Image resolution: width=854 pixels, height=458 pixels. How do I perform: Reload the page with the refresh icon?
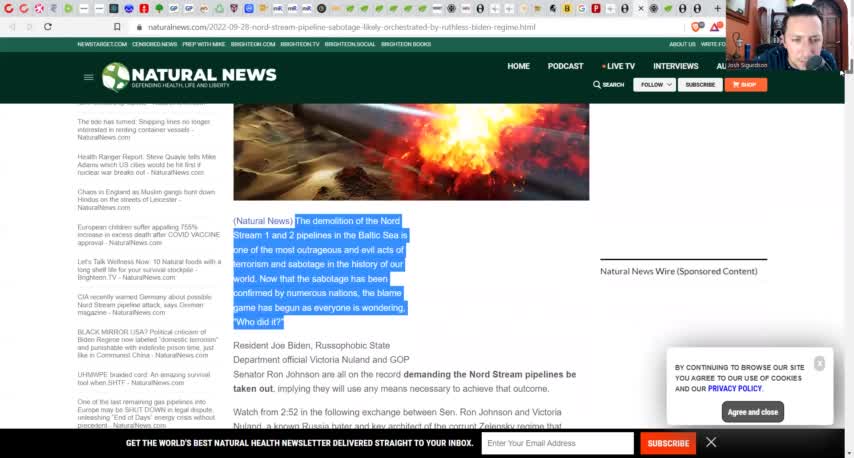(x=48, y=27)
